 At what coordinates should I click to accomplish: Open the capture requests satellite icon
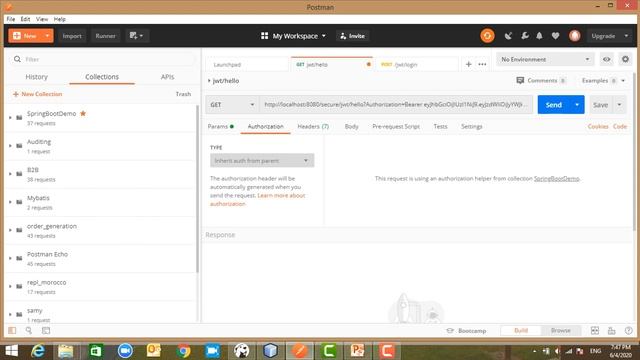pos(508,36)
